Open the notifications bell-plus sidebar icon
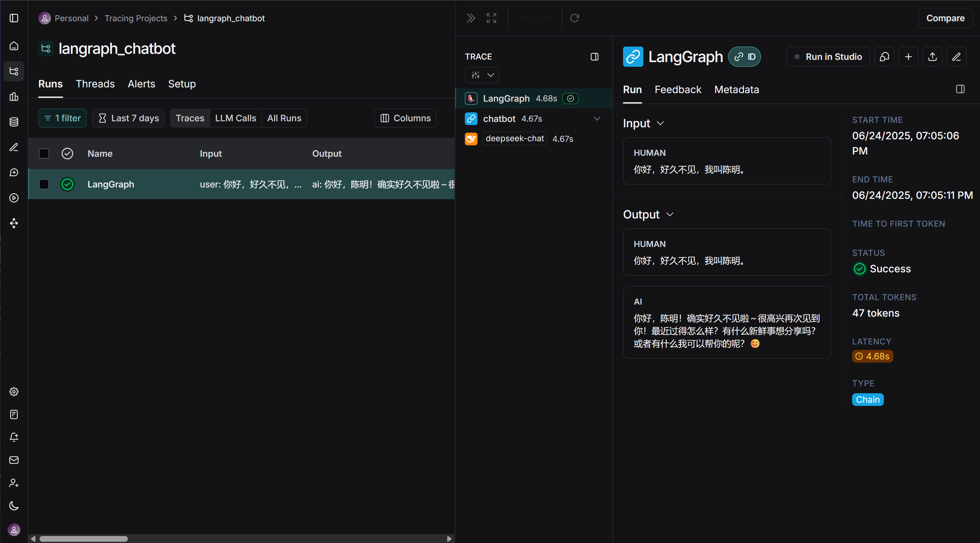980x543 pixels. pyautogui.click(x=14, y=437)
